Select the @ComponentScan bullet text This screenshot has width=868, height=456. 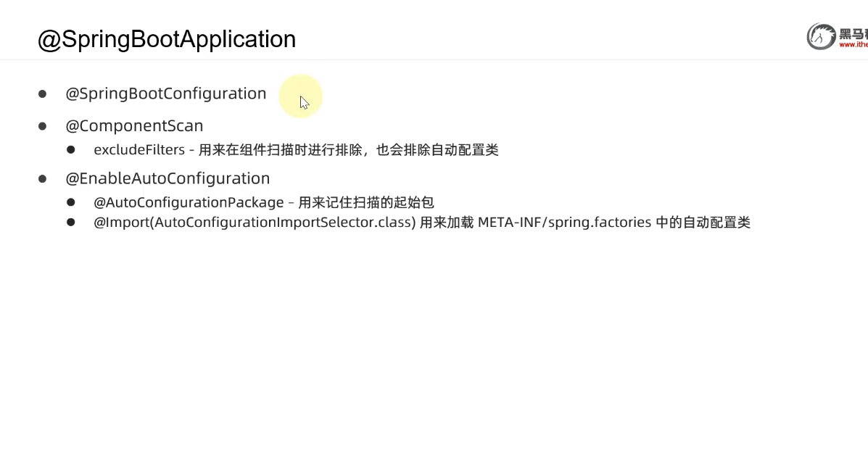(x=135, y=125)
